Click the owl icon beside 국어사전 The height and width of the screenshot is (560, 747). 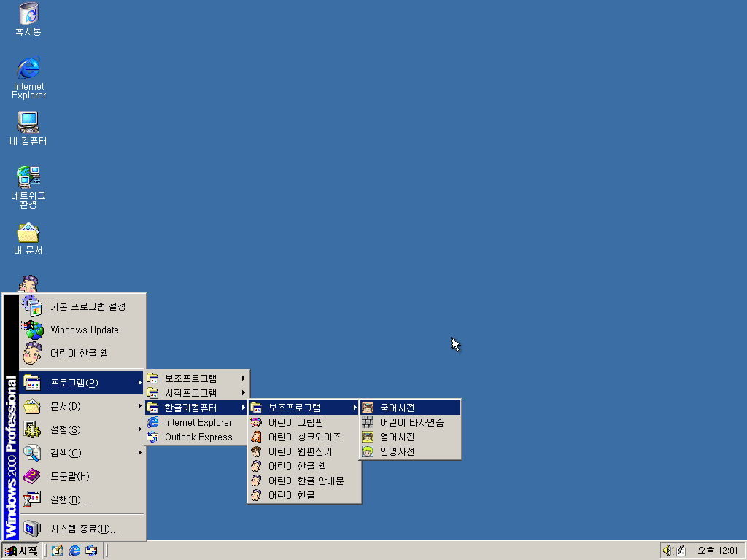coord(368,408)
